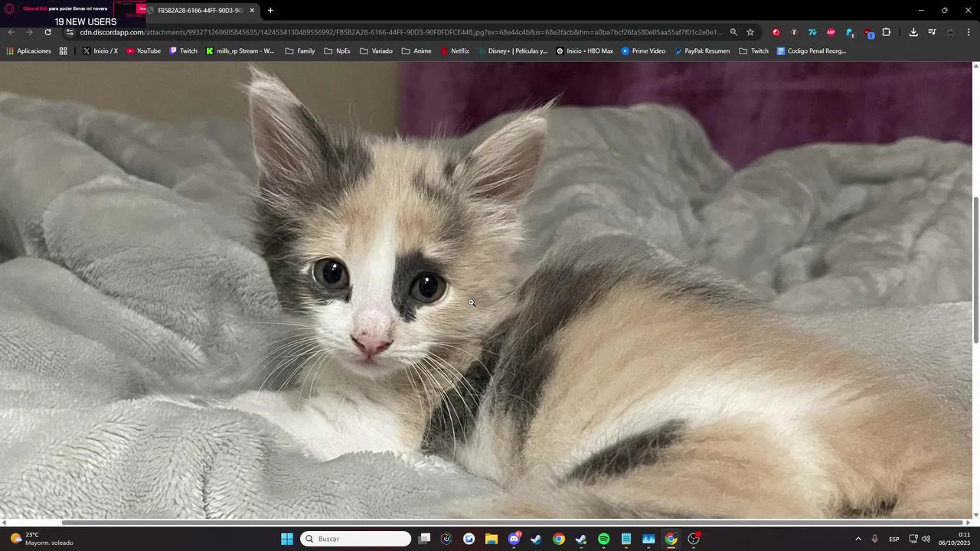
Task: Click the microphone icon in system tray
Action: [874, 539]
